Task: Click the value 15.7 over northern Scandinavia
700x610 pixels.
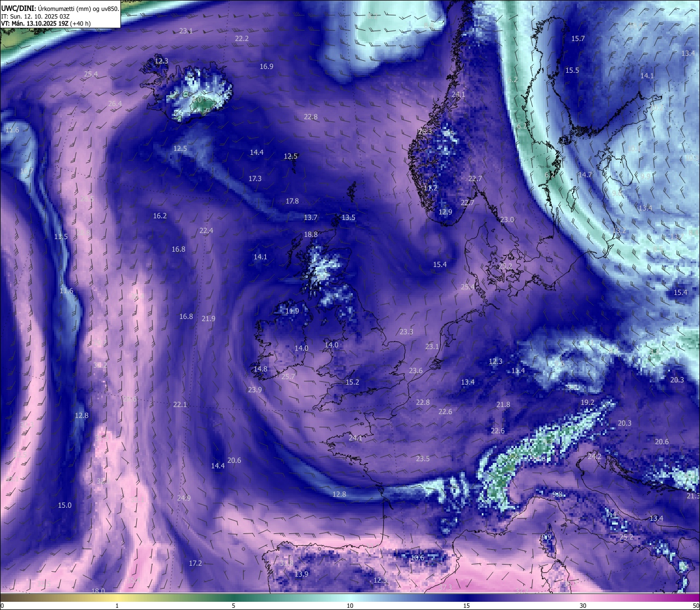Action: coord(578,38)
